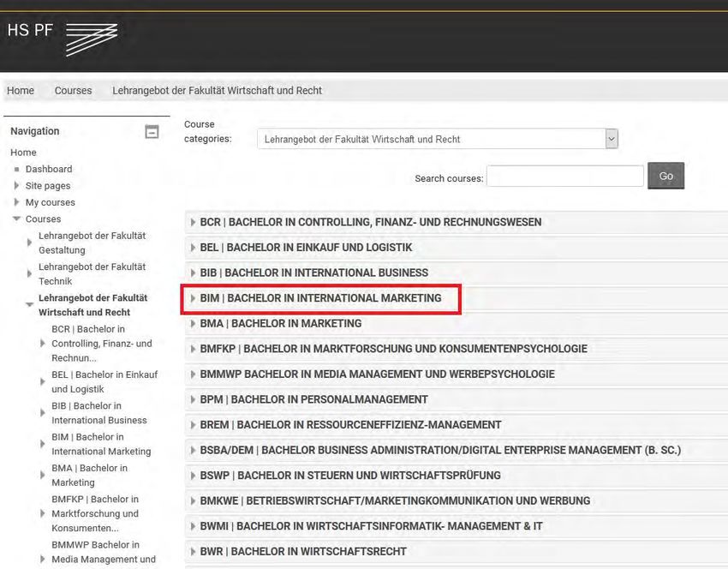Expand sidebar arrow beside BCR | Bachelor in Controlling
The height and width of the screenshot is (569, 728).
tap(42, 344)
